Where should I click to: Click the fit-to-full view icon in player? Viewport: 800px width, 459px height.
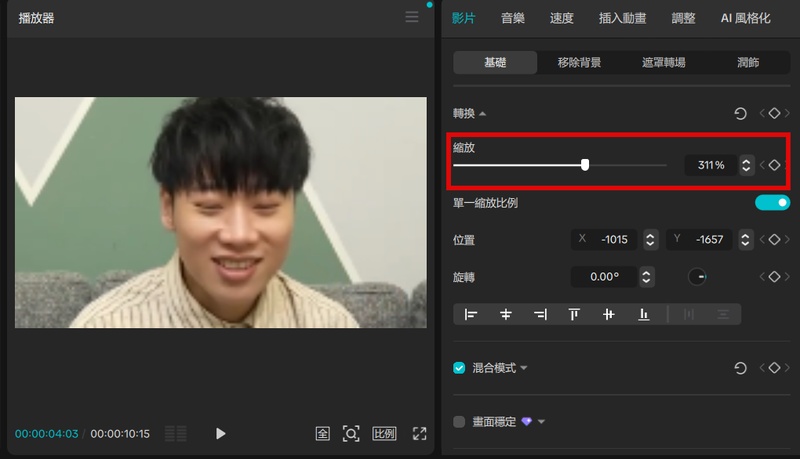click(322, 434)
